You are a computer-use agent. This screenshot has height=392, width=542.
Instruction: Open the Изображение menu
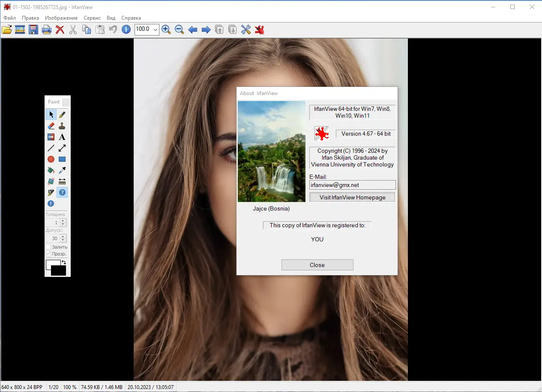(x=61, y=18)
